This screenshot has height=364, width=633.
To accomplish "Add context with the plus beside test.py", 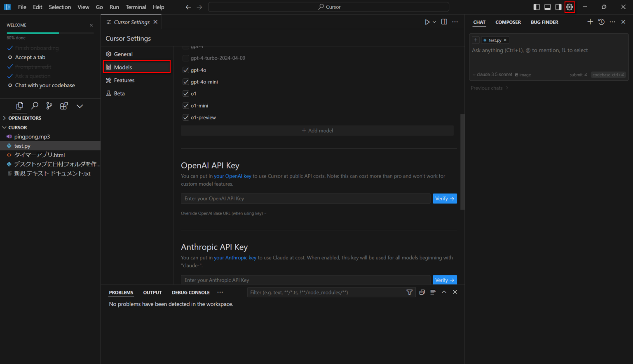I will [x=476, y=40].
